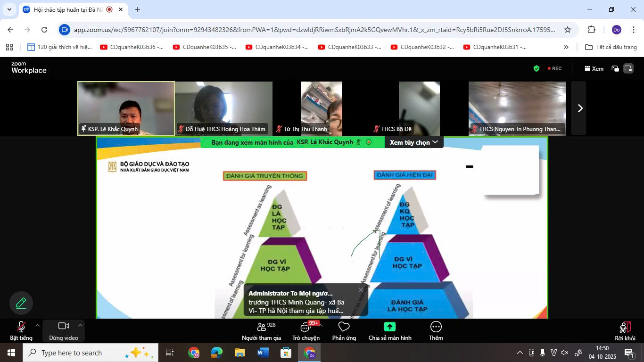Show next participant videos with right arrow

point(580,108)
